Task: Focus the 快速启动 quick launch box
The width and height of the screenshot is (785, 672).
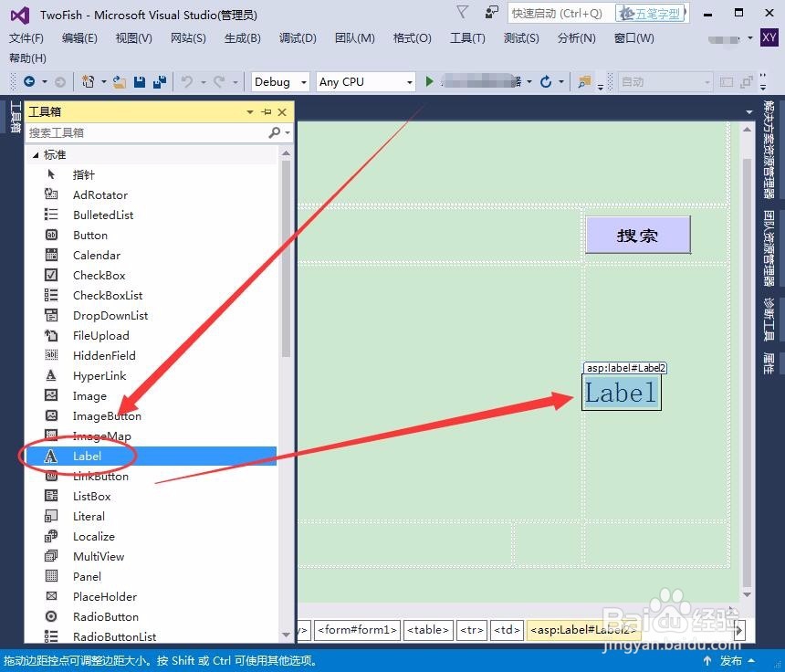Action: click(x=560, y=13)
